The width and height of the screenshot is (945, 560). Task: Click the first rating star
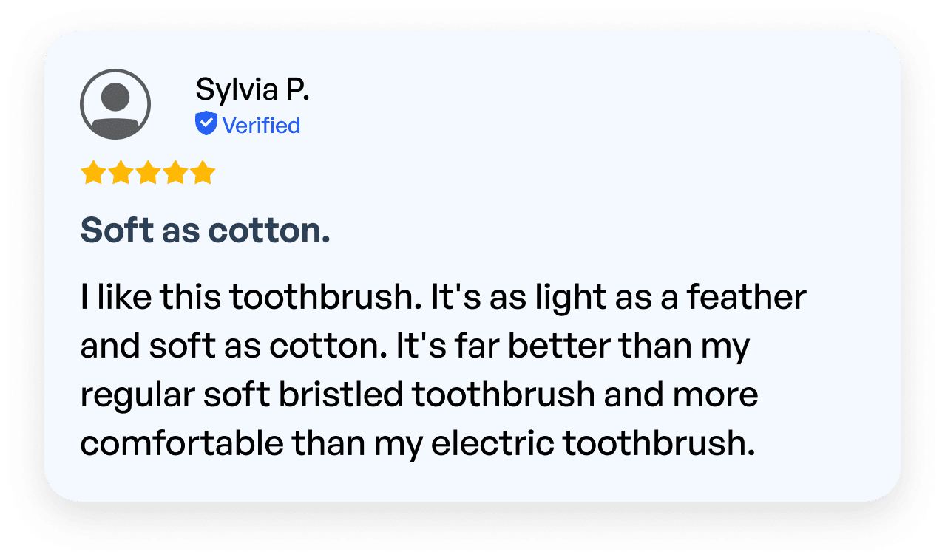coord(92,174)
